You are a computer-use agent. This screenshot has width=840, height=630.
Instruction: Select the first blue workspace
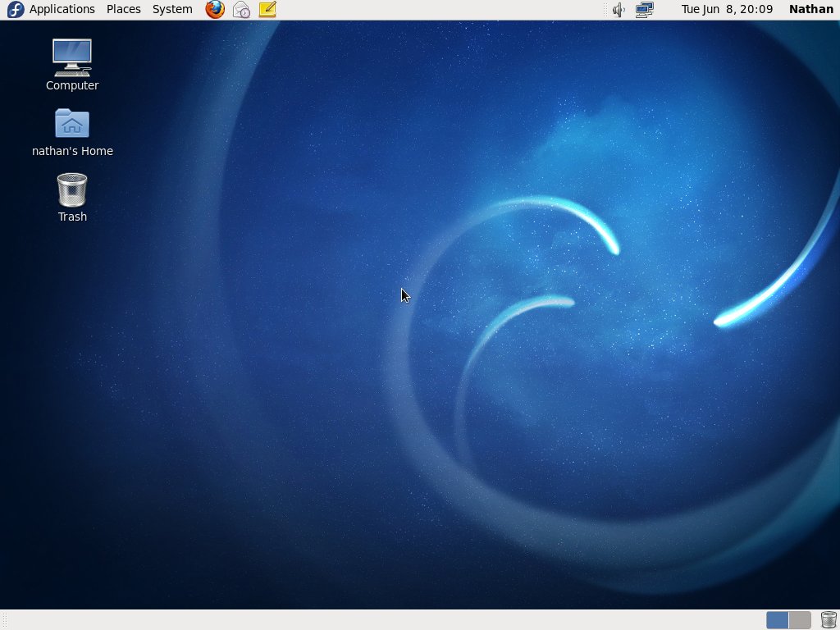point(777,620)
